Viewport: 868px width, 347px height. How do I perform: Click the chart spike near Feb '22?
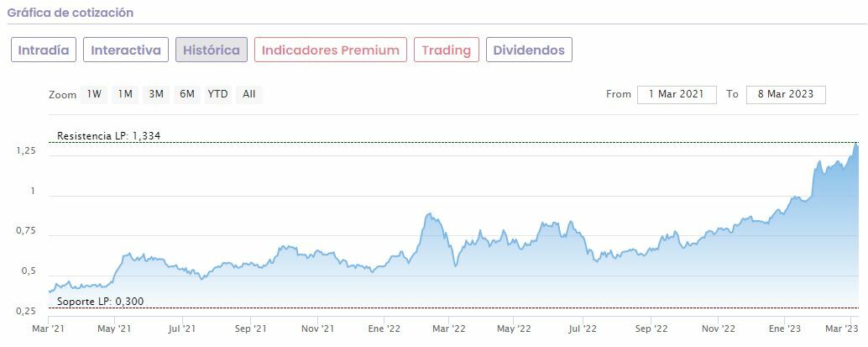(x=430, y=214)
